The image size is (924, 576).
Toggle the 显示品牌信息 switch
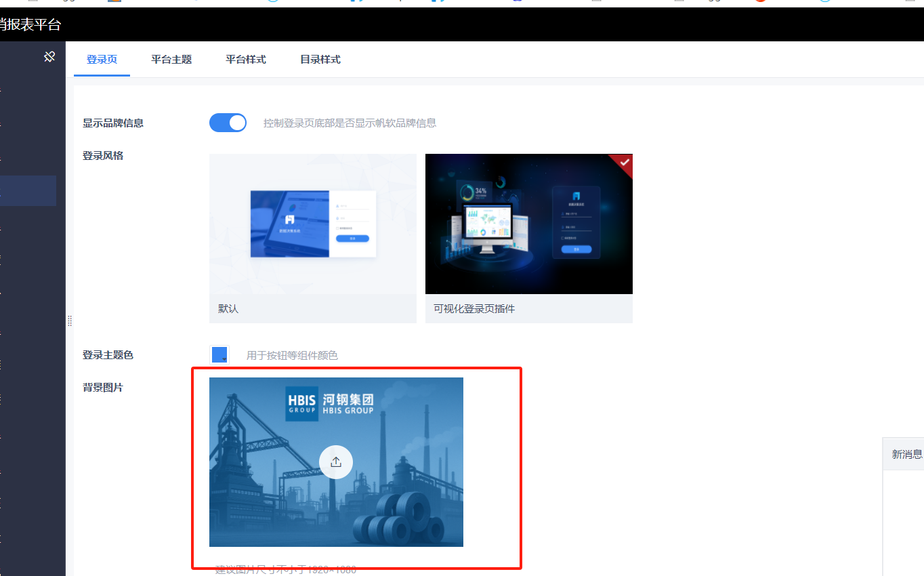coord(228,123)
